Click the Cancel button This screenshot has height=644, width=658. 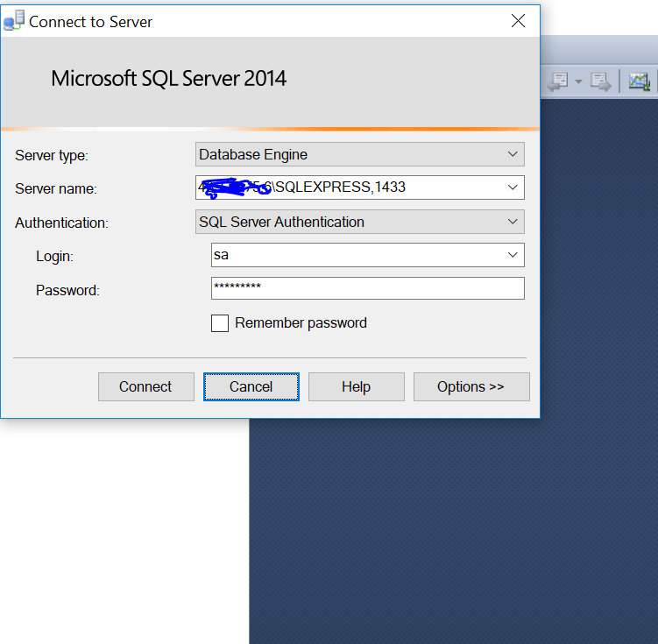(251, 386)
